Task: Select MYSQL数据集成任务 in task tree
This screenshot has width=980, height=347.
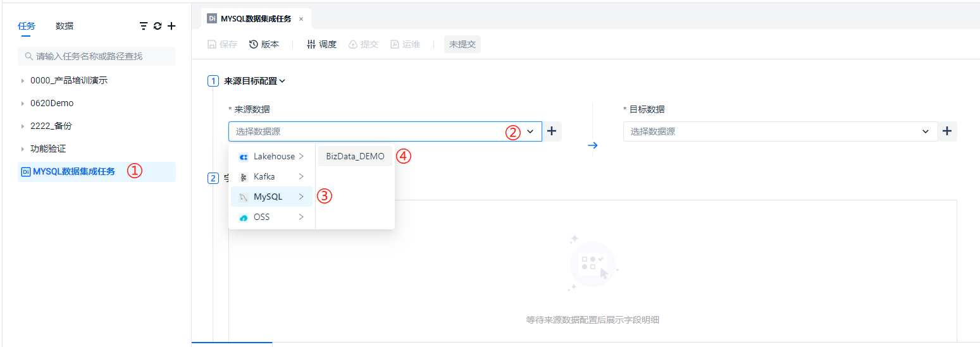Action: click(74, 171)
